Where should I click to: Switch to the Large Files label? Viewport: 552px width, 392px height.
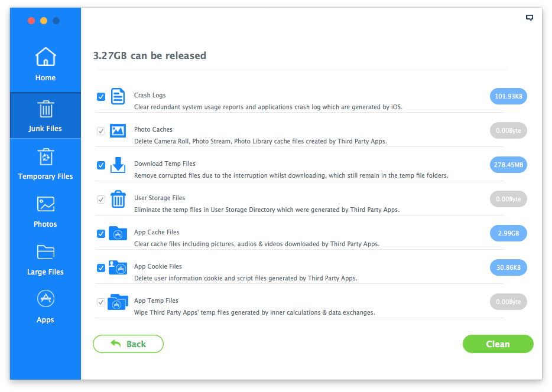(46, 272)
